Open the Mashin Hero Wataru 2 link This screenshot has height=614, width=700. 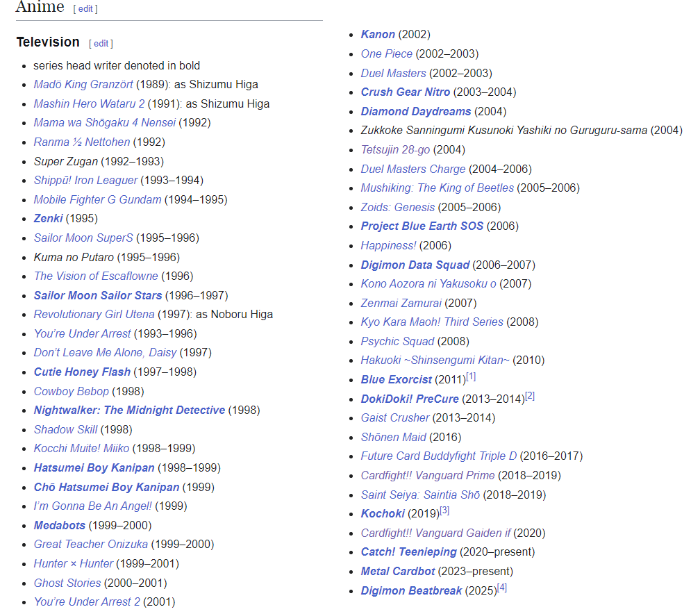coord(90,103)
